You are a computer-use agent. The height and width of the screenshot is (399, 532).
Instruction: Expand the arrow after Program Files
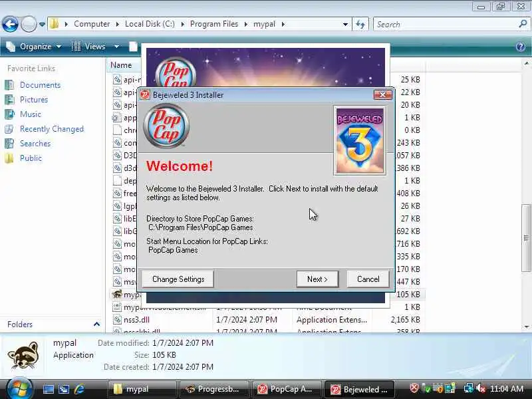[x=245, y=24]
